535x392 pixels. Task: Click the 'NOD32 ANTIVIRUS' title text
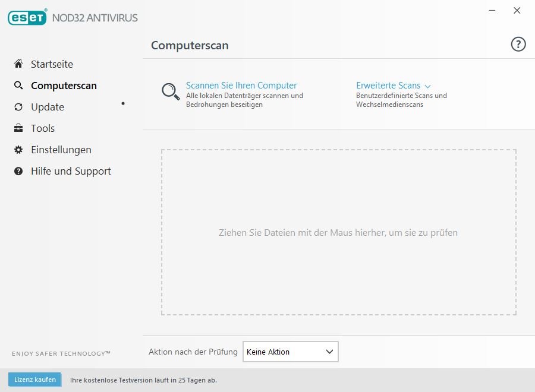tap(95, 18)
